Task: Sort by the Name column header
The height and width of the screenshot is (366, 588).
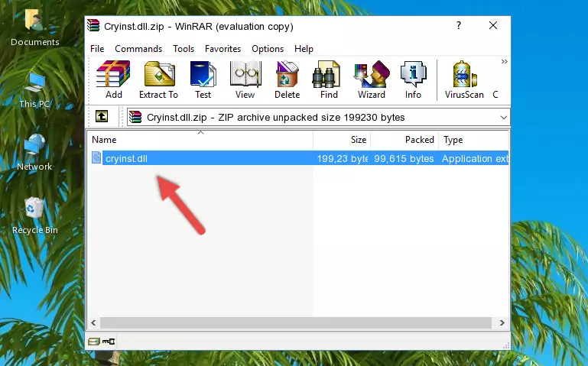Action: tap(200, 140)
